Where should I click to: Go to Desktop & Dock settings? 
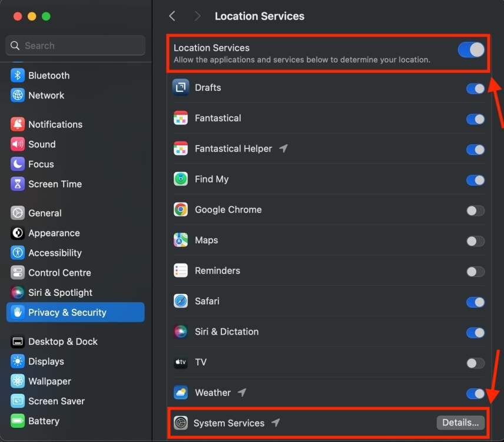pos(62,342)
